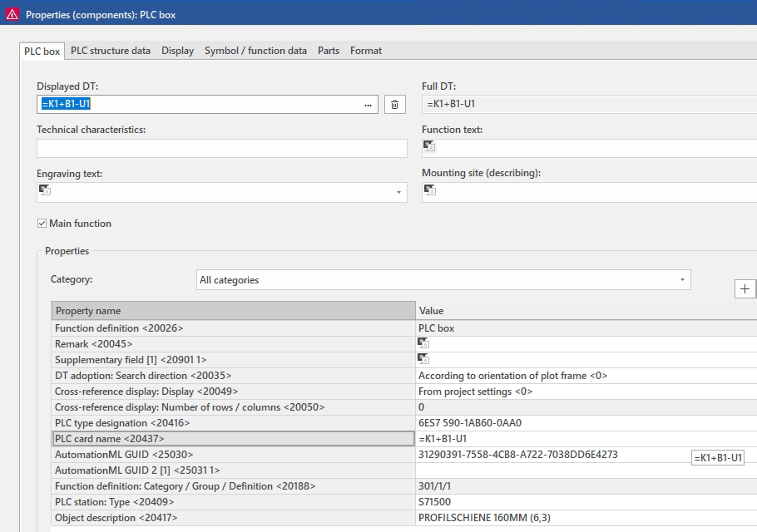
Task: Expand the Engraving text dropdown arrow
Action: [398, 193]
